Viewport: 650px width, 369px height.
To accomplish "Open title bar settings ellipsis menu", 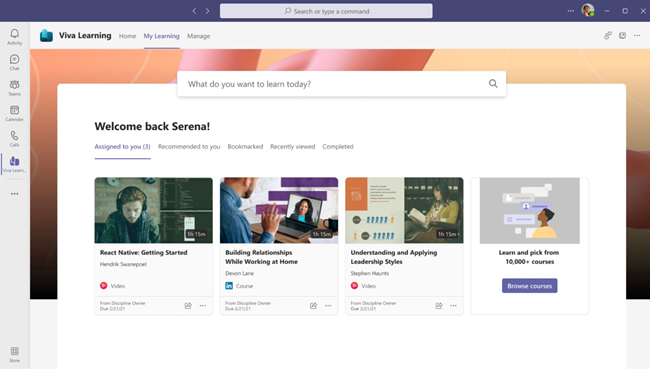I will (x=570, y=11).
